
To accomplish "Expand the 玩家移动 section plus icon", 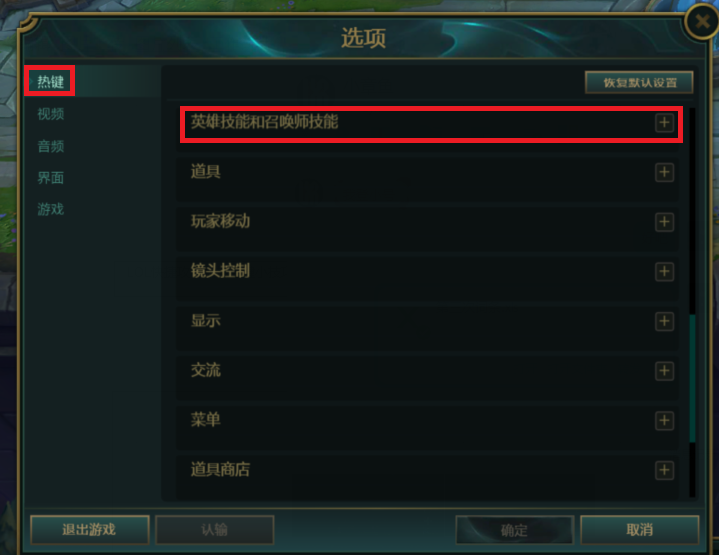I will point(664,222).
